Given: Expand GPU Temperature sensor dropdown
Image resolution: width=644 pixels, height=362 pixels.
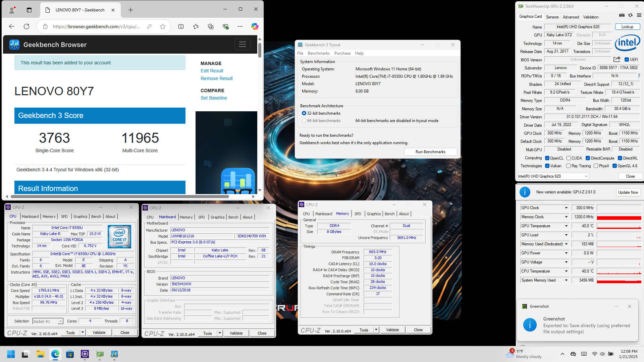Looking at the screenshot, I should point(566,226).
